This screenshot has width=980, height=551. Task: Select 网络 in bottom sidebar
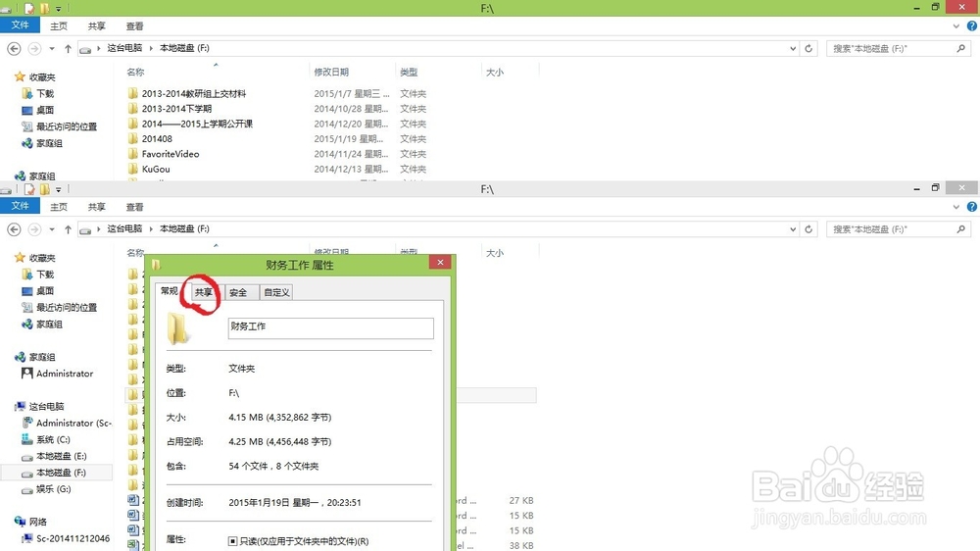[x=38, y=521]
